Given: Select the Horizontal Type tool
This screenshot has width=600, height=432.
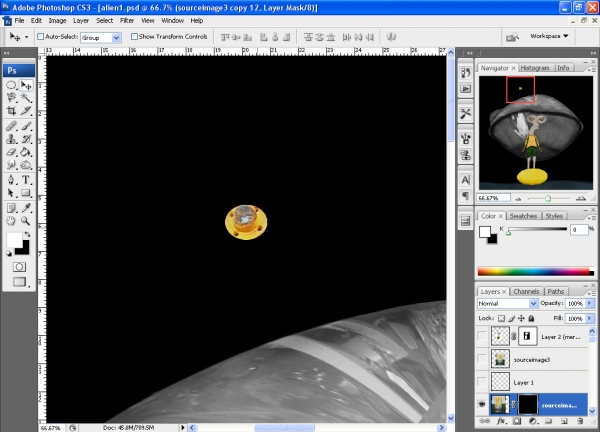Looking at the screenshot, I should point(26,179).
